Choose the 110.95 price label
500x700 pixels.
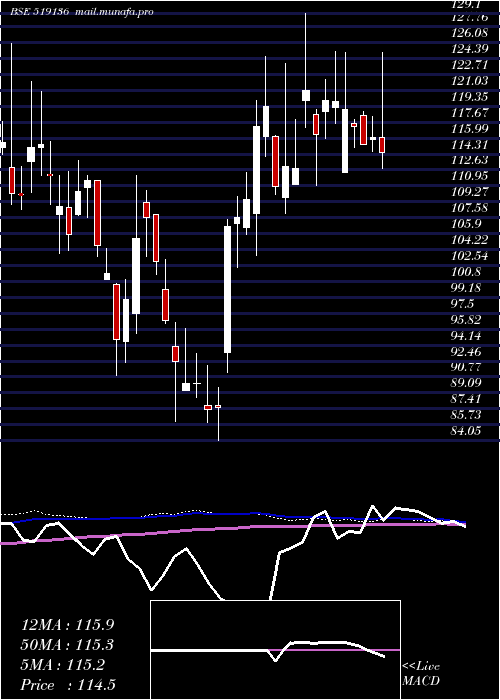472,176
